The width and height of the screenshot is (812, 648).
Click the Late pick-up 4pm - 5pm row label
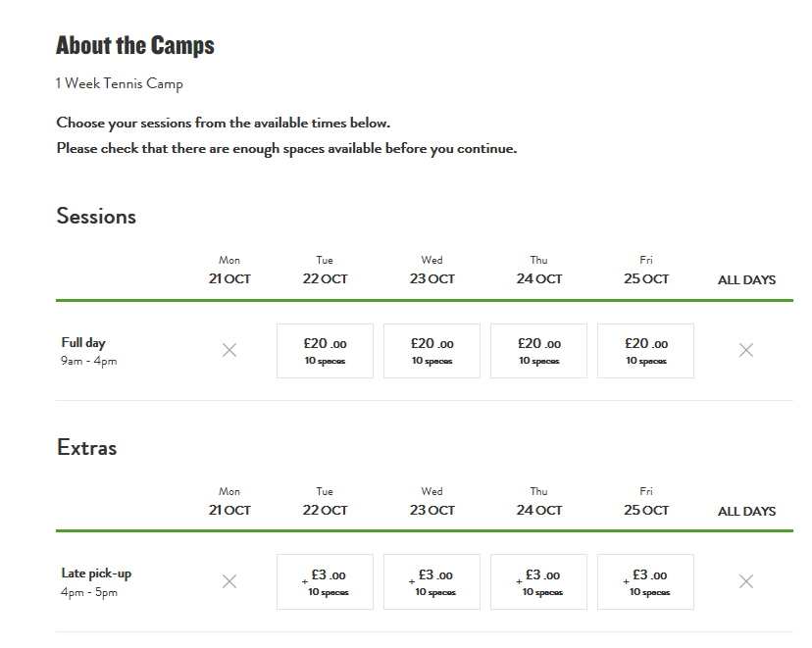point(95,582)
